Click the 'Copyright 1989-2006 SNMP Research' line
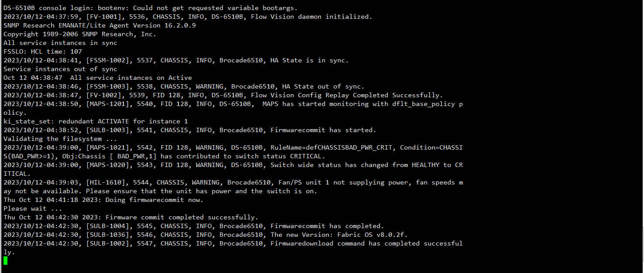Screen dimensions: 644x273 click(80, 34)
